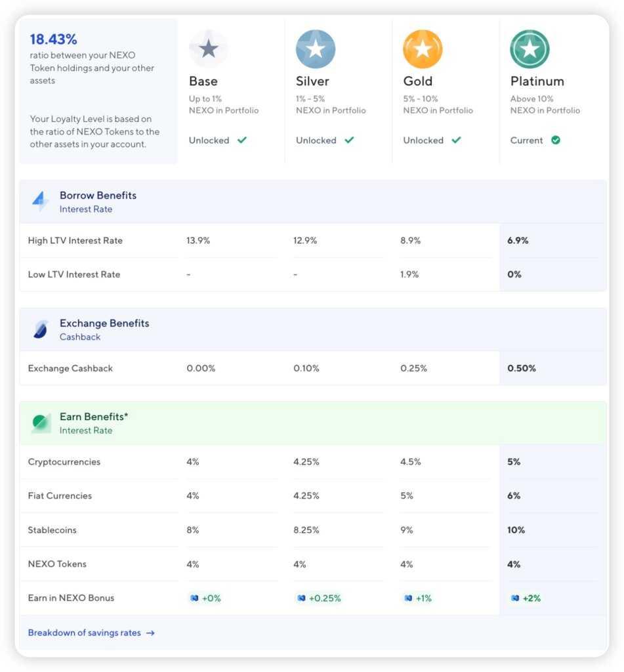This screenshot has height=672, width=624.
Task: Select the NEXO icon next to +0.25% bonus
Action: (x=300, y=598)
